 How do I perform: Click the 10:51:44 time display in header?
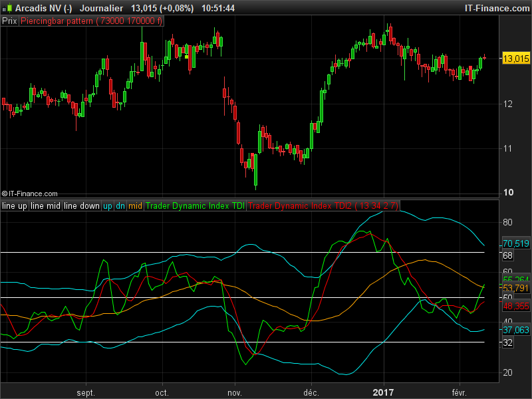(218, 8)
